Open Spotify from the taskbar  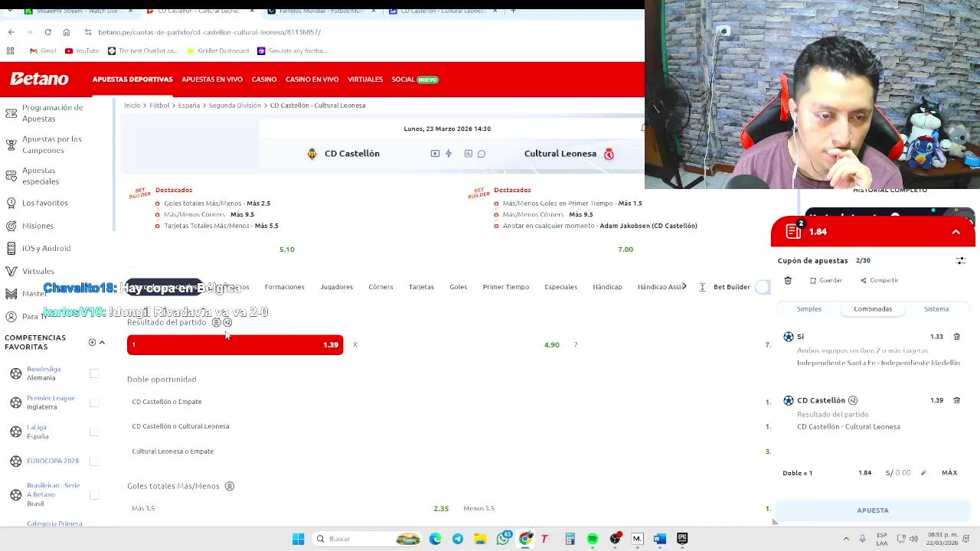(x=593, y=539)
